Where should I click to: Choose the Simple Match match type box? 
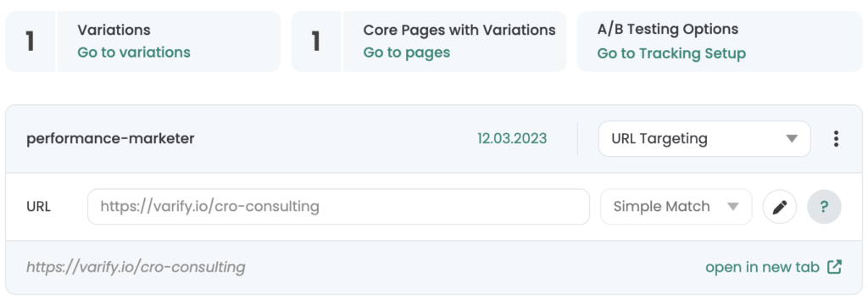(x=676, y=207)
